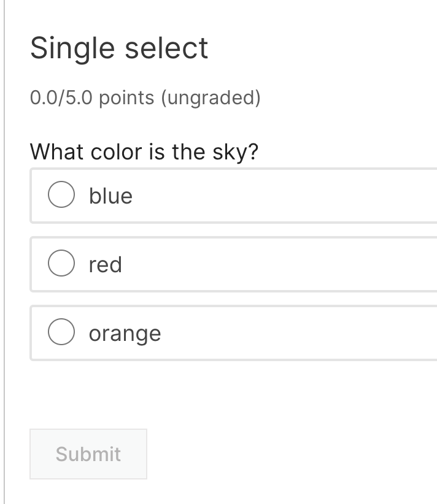This screenshot has width=437, height=504.
Task: Click the points "(ungraded)" status text
Action: [211, 97]
